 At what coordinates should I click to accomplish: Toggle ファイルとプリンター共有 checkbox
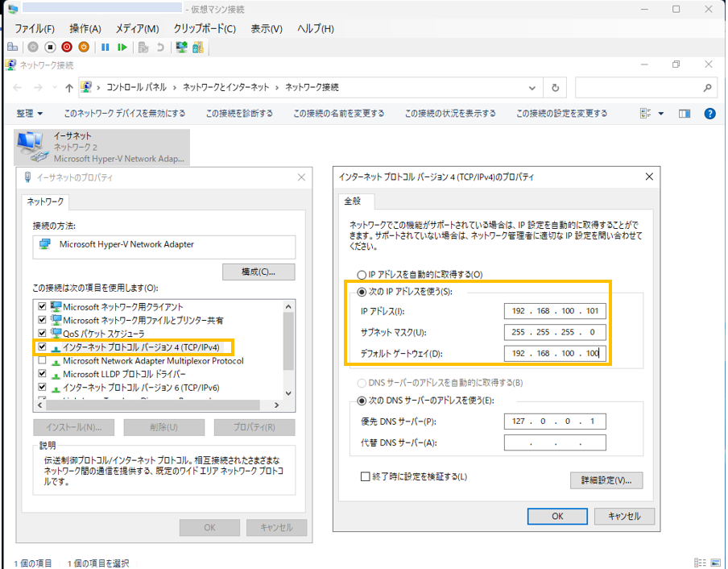point(42,320)
